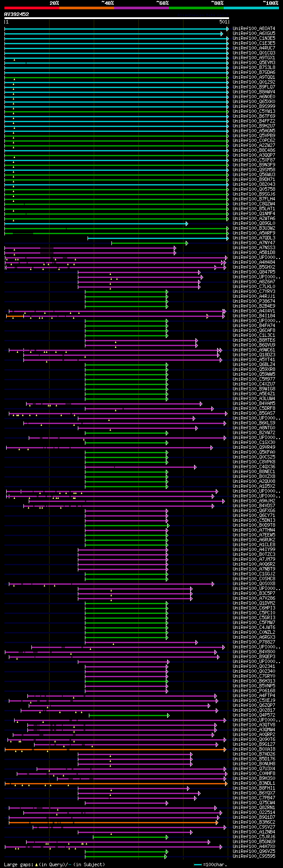Screen dimensions: 283x868
Task: Open hit UniRef100_Q89GL0
Action: click(254, 224)
